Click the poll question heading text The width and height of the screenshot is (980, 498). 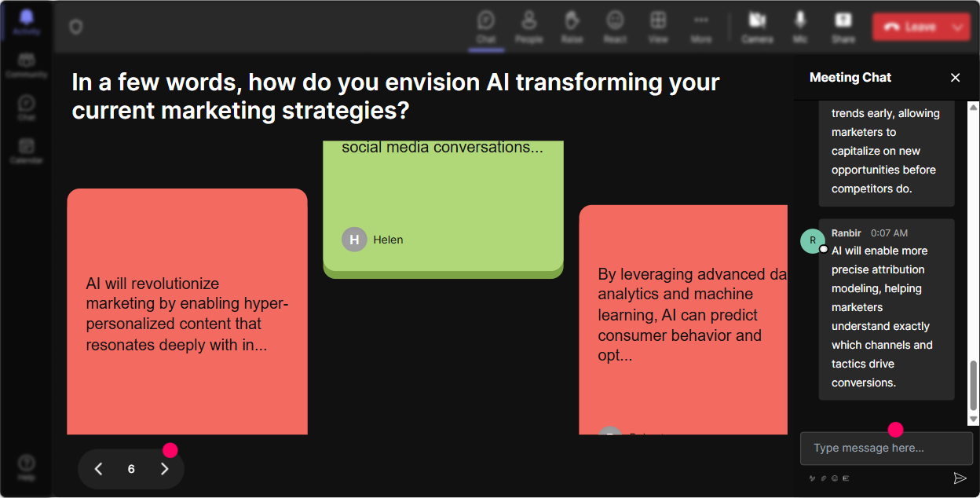tap(396, 96)
